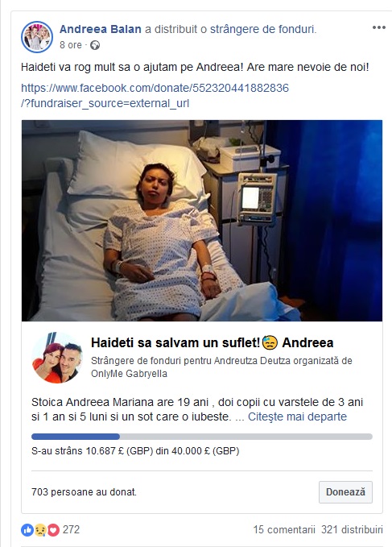This screenshot has height=547, width=392.
Task: Open Andreea Balan's profile name link
Action: coord(101,29)
